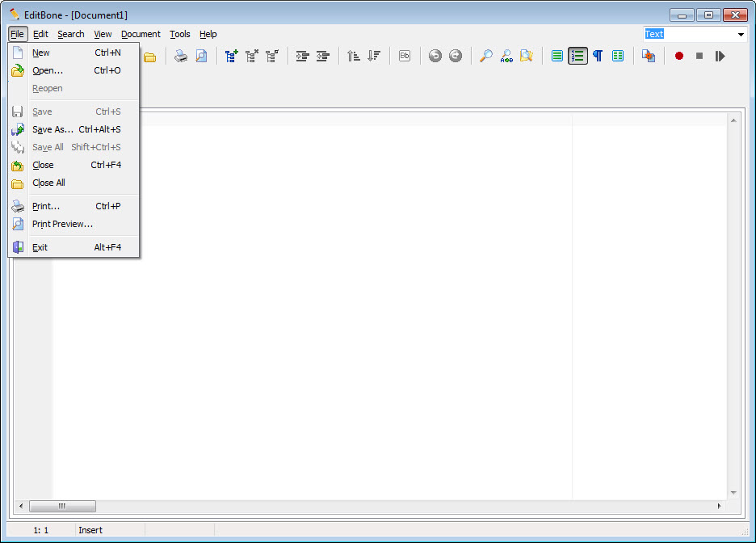Open the Help menu
756x543 pixels.
pos(208,34)
